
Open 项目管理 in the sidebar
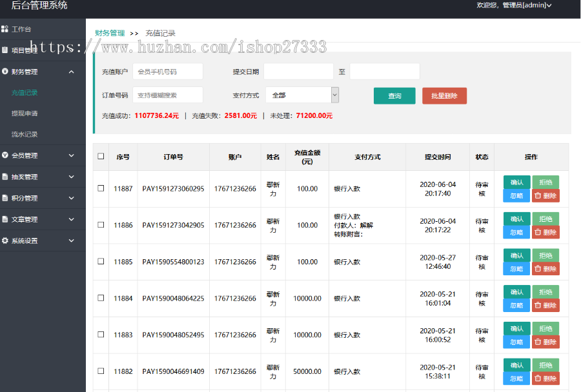pyautogui.click(x=25, y=50)
